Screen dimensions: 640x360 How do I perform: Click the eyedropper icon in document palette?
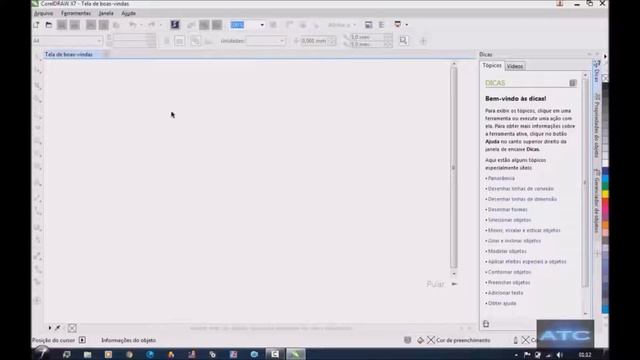(x=58, y=328)
